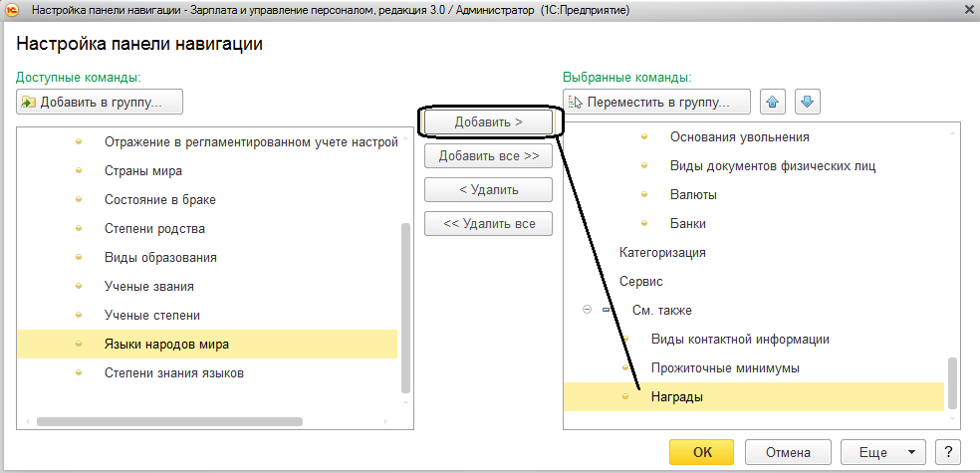Click Добавить > button

coord(488,122)
